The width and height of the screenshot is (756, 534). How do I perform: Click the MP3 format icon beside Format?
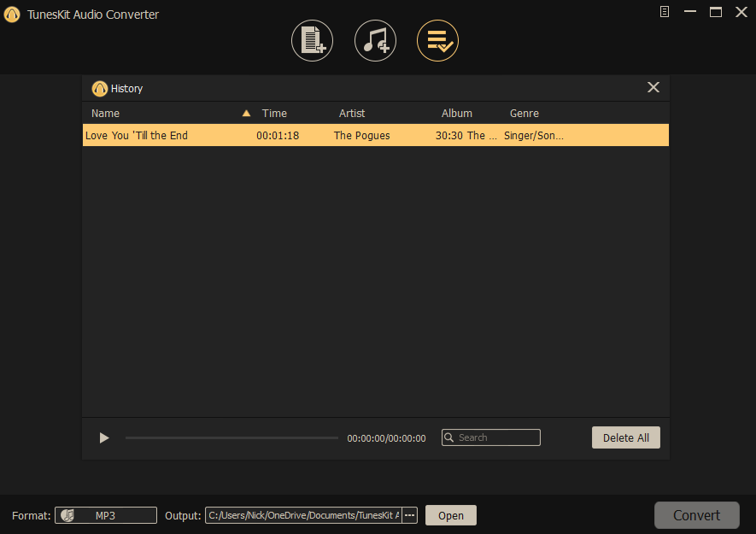pyautogui.click(x=67, y=515)
